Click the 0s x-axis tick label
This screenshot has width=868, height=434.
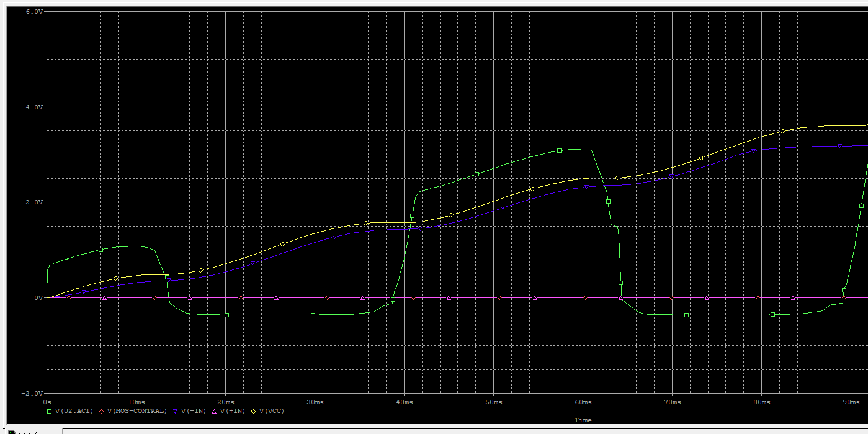point(48,402)
